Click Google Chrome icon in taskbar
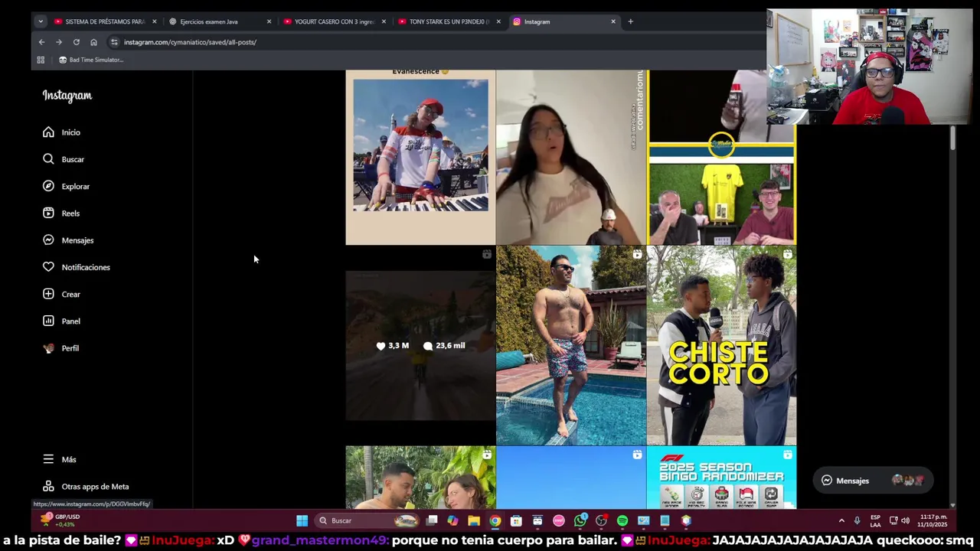Viewport: 980px width, 551px height. click(x=495, y=520)
